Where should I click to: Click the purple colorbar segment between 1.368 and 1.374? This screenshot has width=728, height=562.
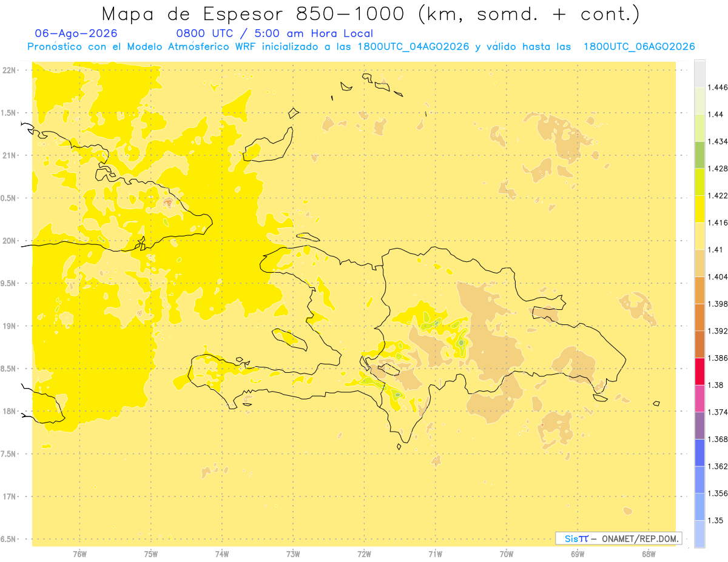pyautogui.click(x=700, y=426)
